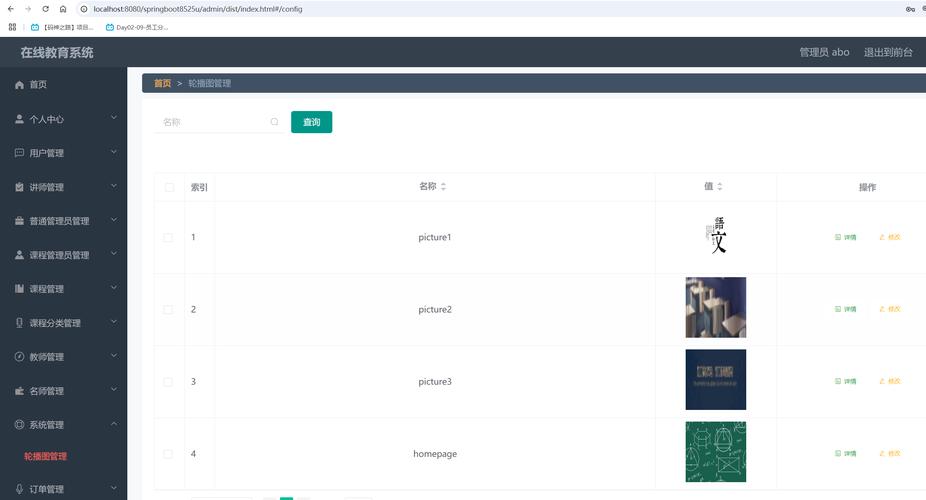Click the 退出到前台 link
Viewport: 926px width, 500px height.
click(887, 52)
